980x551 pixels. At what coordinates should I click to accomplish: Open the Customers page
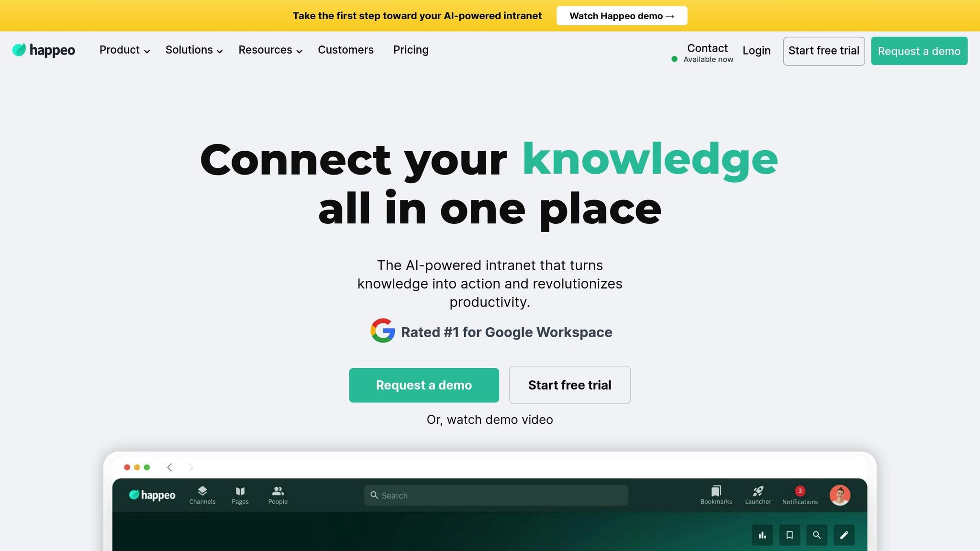(346, 50)
